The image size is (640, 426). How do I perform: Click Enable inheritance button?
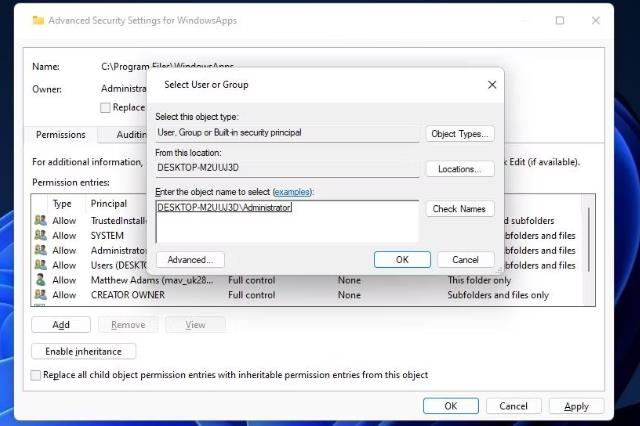[83, 351]
